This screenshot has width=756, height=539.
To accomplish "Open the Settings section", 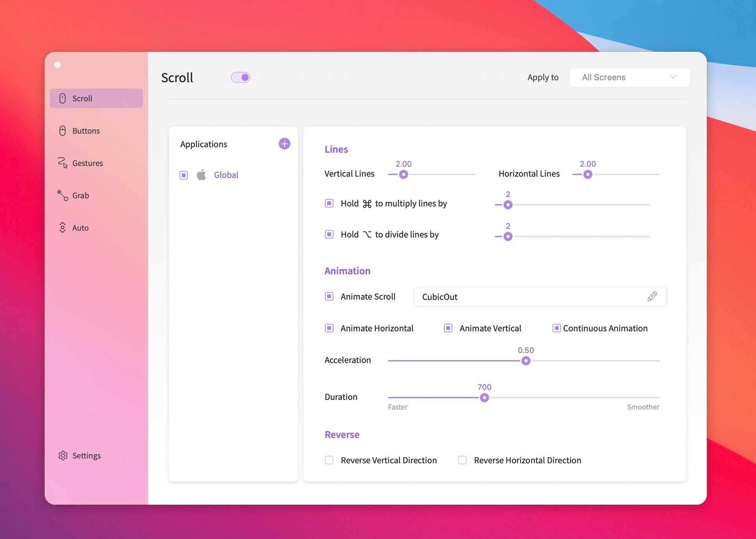I will pyautogui.click(x=96, y=456).
